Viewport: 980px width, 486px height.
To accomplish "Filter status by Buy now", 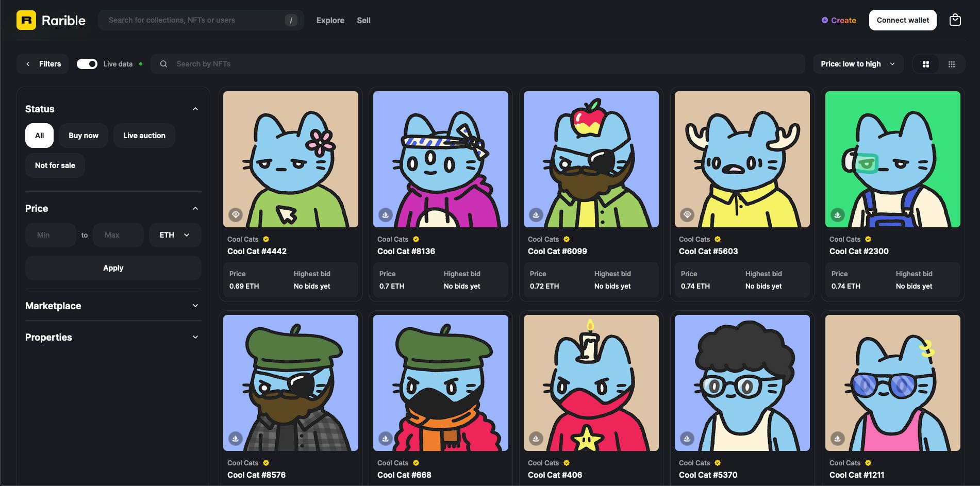I will (84, 136).
